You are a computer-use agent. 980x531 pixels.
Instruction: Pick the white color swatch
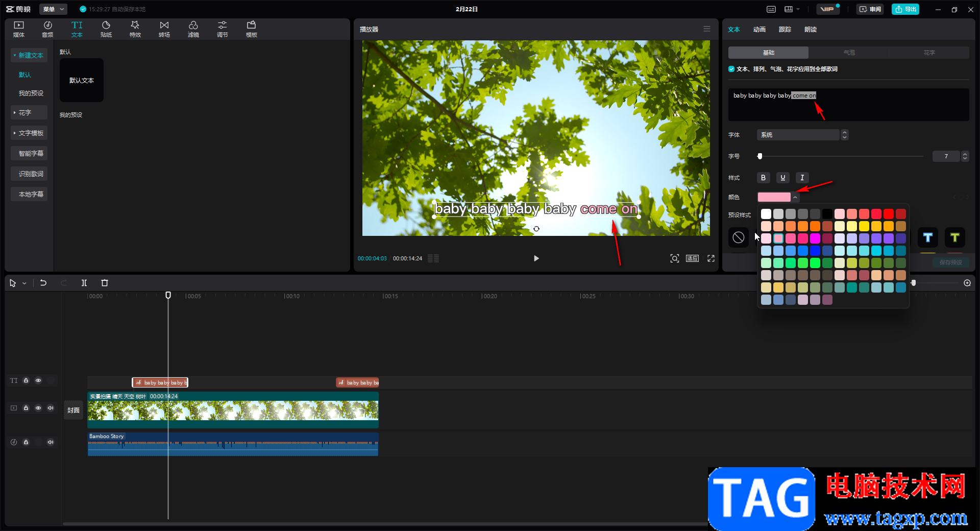click(766, 214)
